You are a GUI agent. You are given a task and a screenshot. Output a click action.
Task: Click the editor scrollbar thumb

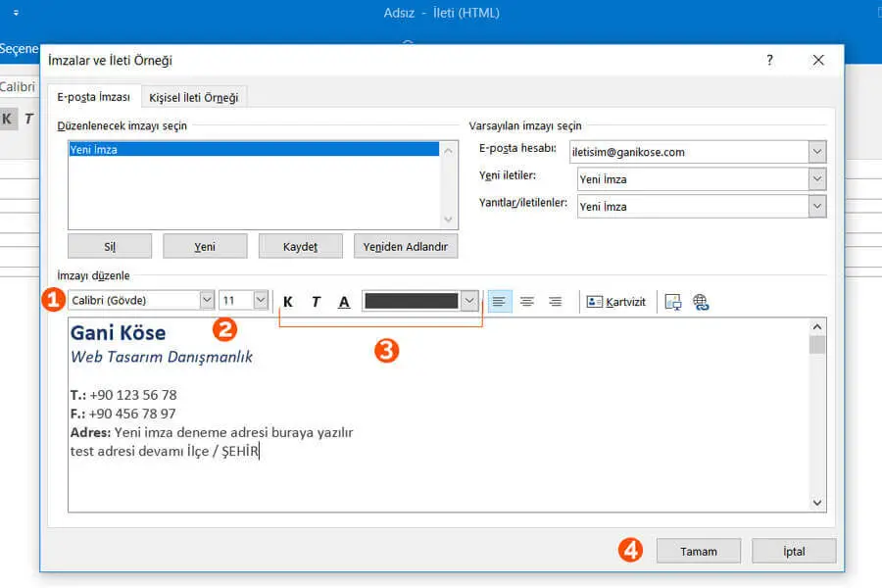click(x=817, y=344)
